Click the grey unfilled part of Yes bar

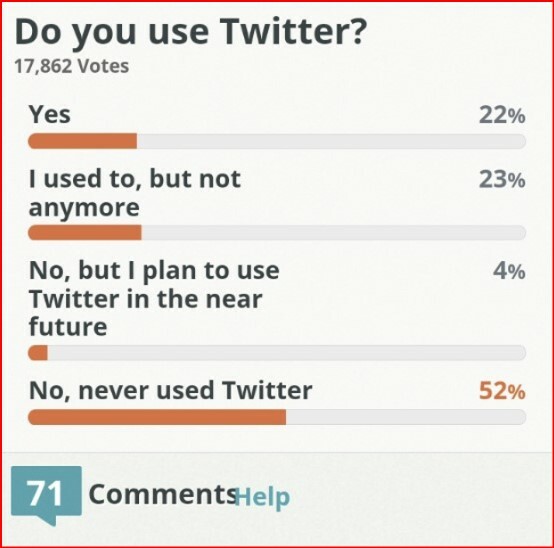click(331, 141)
